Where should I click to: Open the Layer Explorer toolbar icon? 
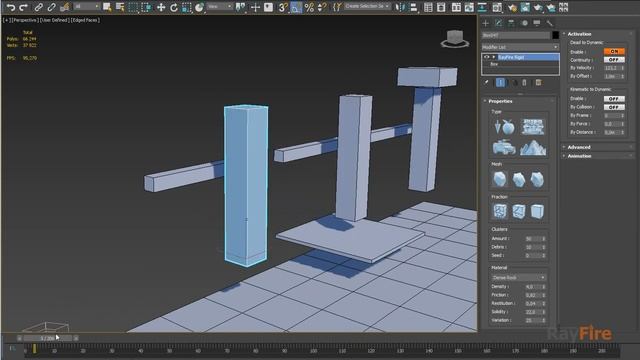441,7
